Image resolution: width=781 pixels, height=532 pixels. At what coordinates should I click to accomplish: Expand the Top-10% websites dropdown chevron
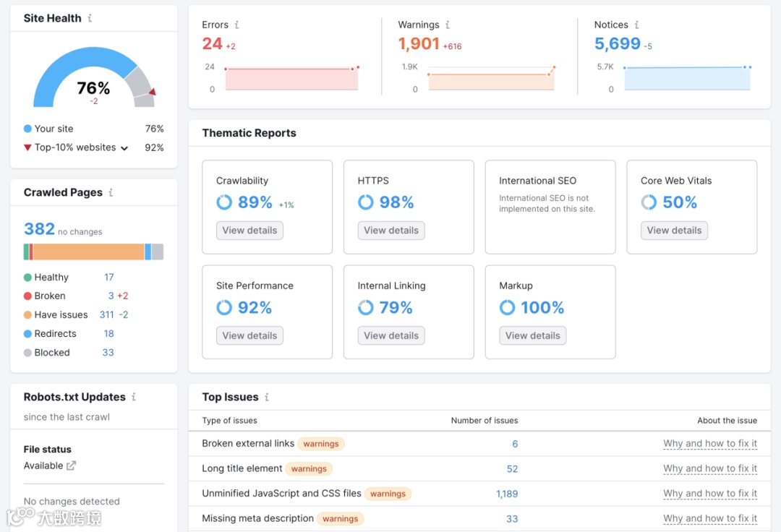coord(124,147)
